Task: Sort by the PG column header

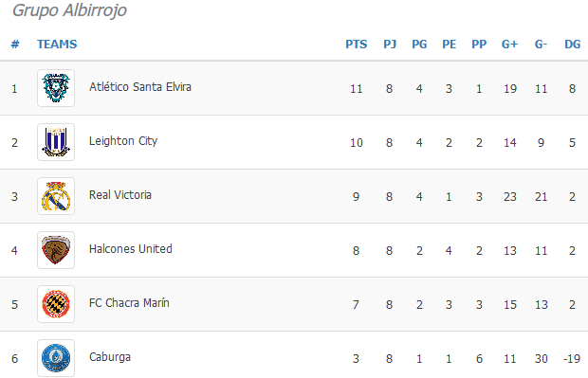Action: pyautogui.click(x=419, y=45)
